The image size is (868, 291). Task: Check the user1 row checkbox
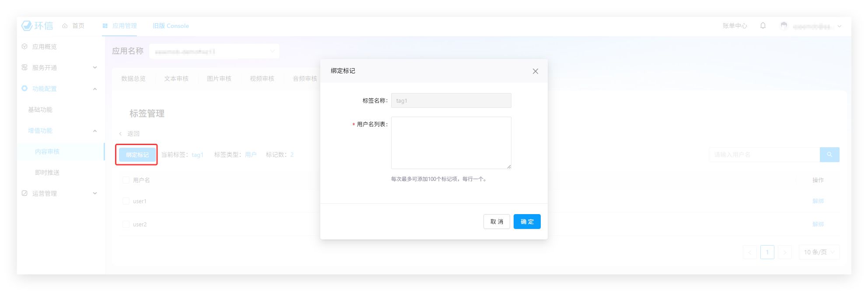point(126,201)
